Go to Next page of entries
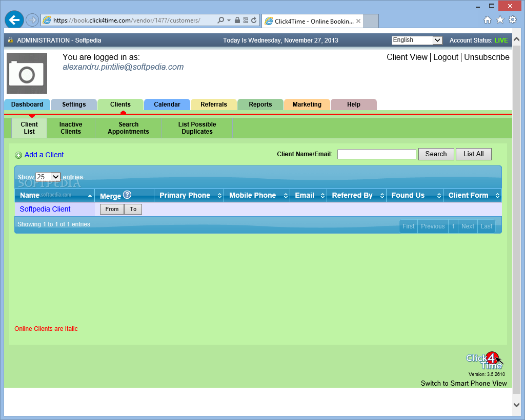Viewport: 525px width, 420px height. pos(468,226)
